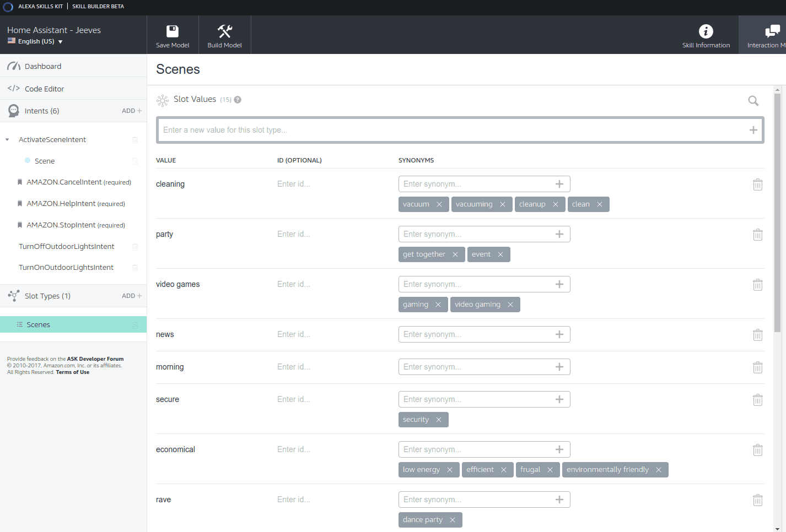
Task: Click ADD next to Intents
Action: tap(131, 111)
